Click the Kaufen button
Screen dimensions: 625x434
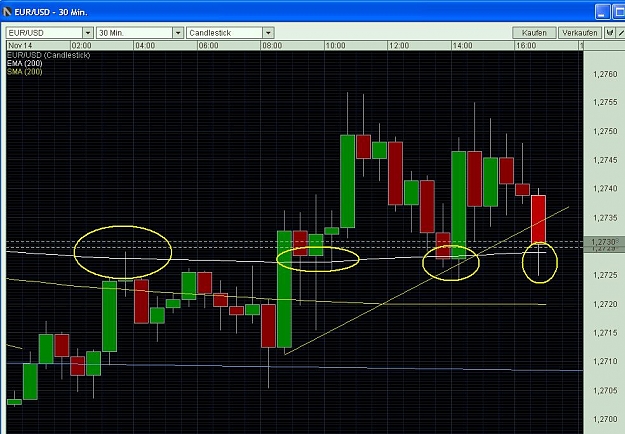[x=534, y=33]
